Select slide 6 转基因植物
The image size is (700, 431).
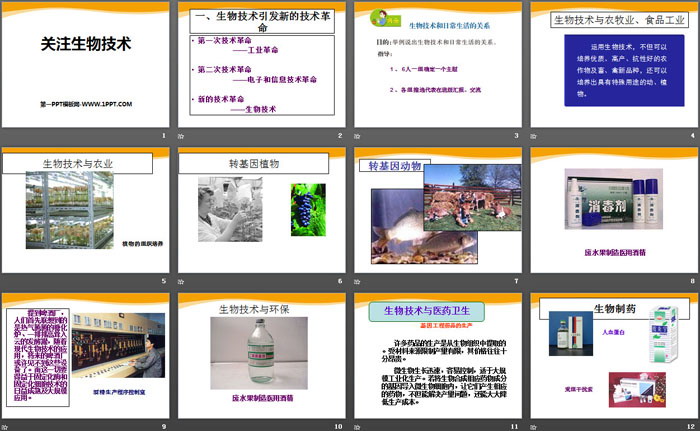click(x=262, y=210)
